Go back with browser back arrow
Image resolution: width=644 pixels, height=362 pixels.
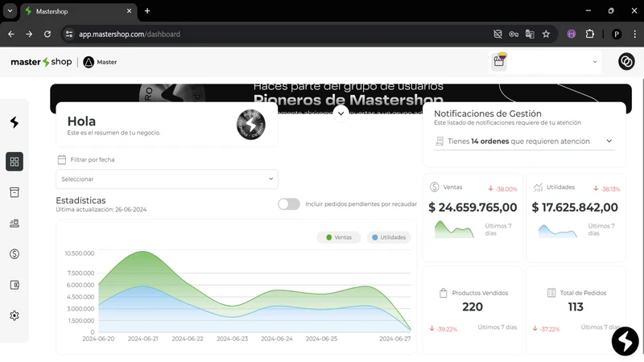click(11, 34)
